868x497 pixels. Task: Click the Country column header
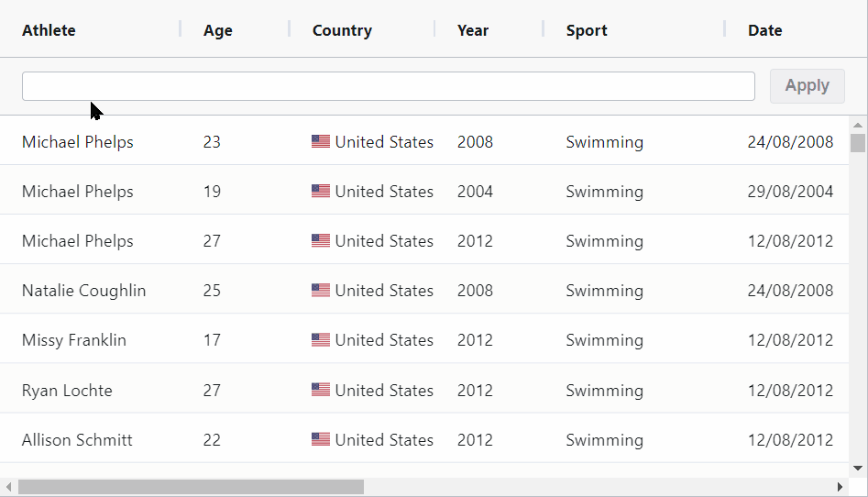(342, 30)
